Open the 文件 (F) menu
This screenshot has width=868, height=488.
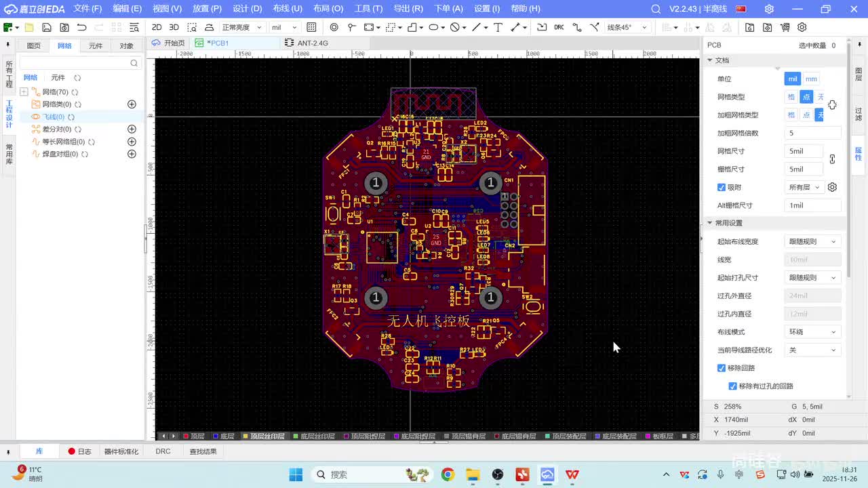click(87, 9)
